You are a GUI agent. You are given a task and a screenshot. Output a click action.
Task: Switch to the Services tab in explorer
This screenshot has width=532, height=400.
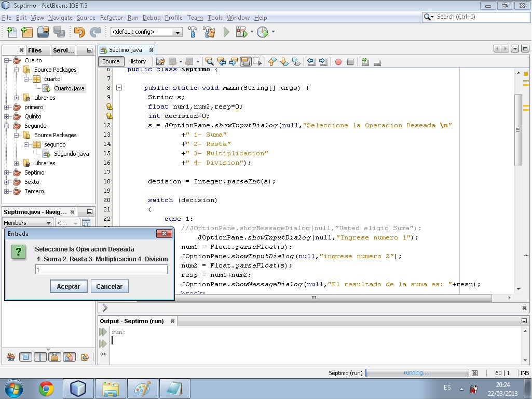(63, 50)
